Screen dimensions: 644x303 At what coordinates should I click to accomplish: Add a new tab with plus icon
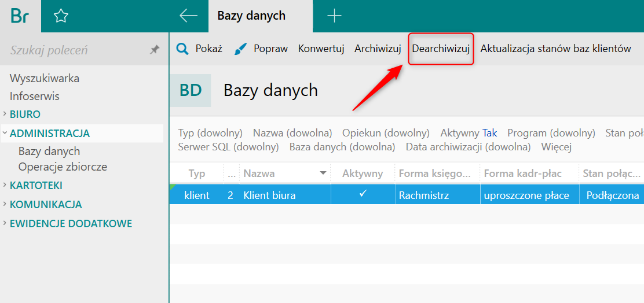click(x=334, y=16)
